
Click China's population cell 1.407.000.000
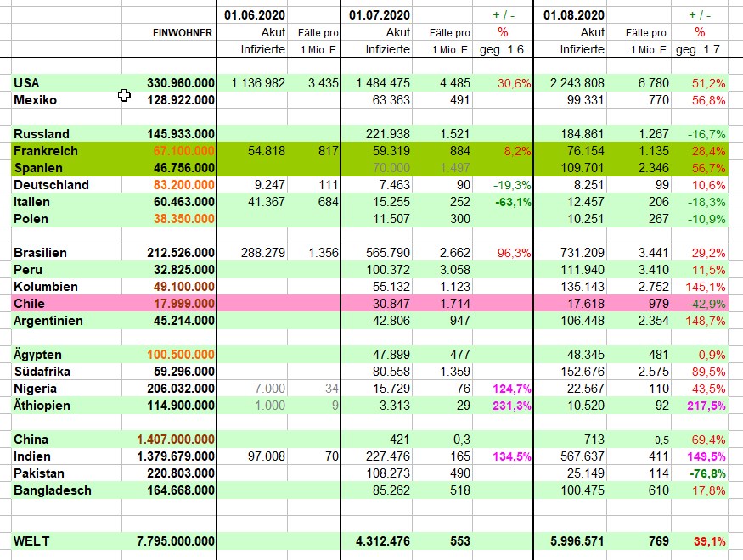click(169, 440)
